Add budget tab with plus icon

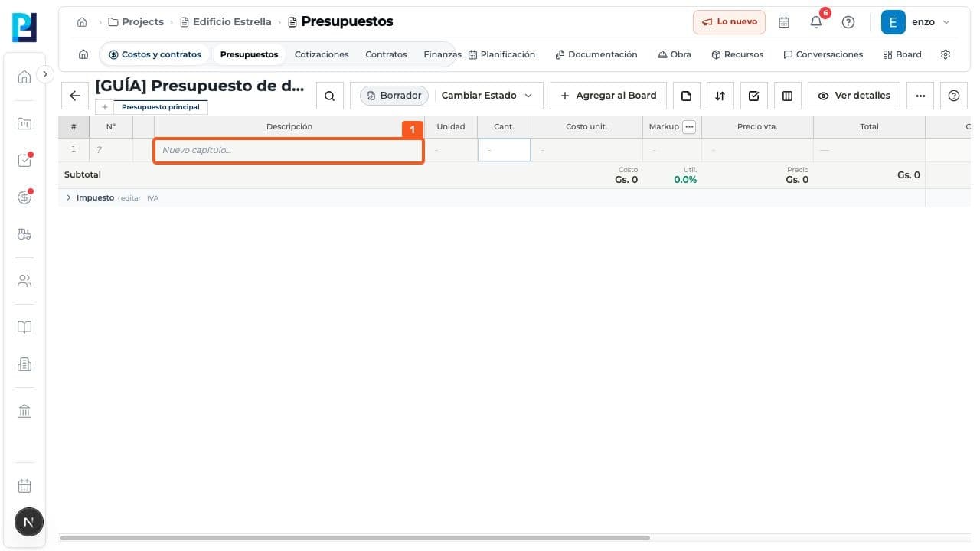tap(105, 107)
